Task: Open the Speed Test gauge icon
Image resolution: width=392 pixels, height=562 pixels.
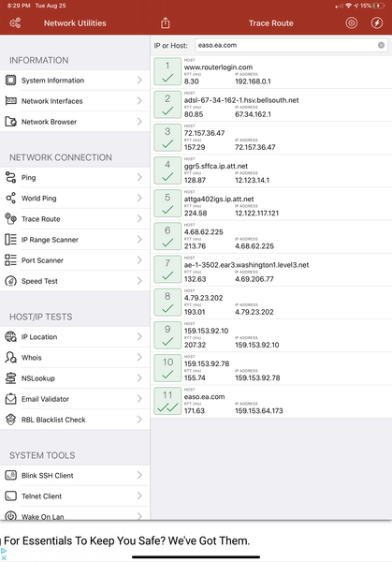Action: (10, 281)
